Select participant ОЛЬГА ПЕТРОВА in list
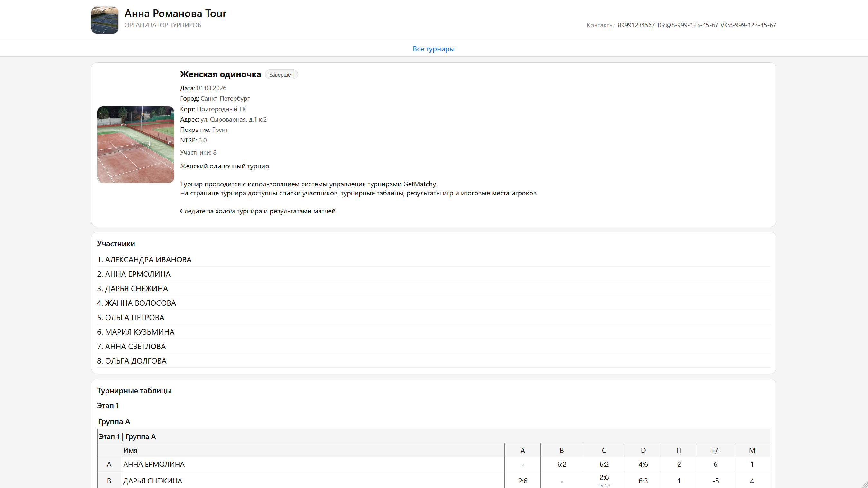 point(131,318)
